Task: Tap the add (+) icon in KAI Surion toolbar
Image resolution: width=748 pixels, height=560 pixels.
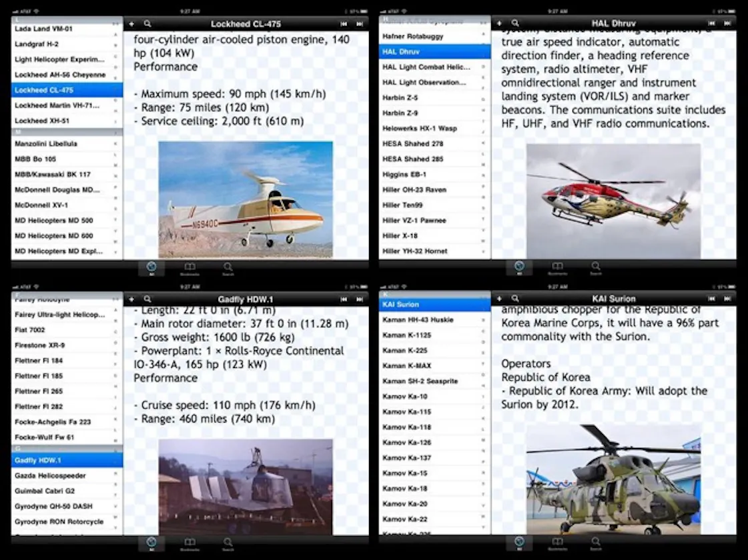Action: (x=499, y=299)
